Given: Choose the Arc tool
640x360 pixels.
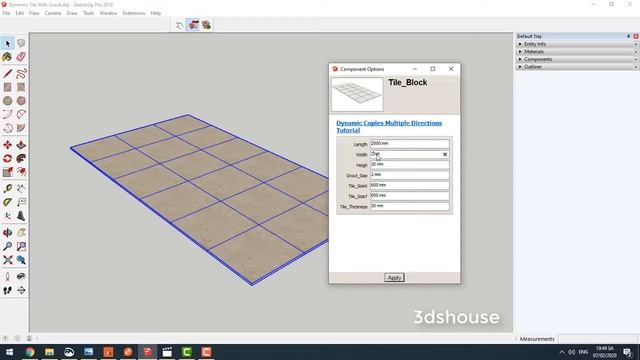Looking at the screenshot, I should click(7, 114).
